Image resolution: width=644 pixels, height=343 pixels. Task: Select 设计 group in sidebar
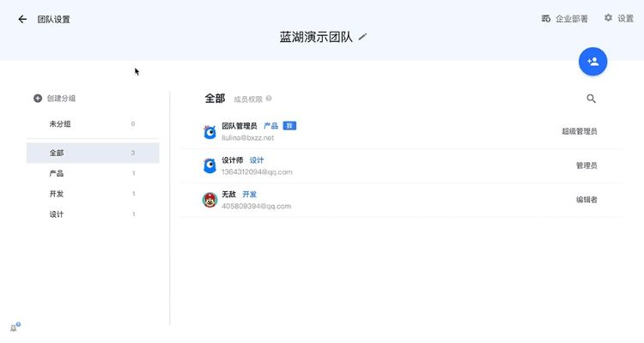click(93, 214)
